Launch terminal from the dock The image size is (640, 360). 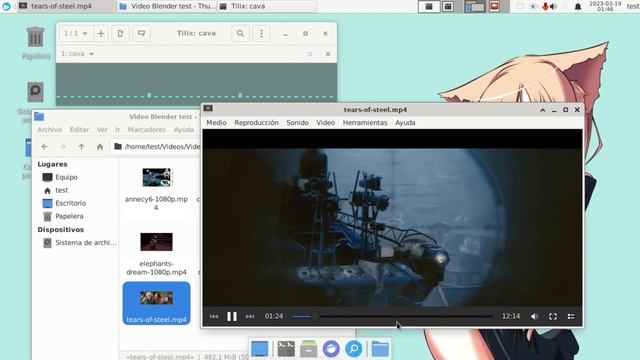(286, 349)
